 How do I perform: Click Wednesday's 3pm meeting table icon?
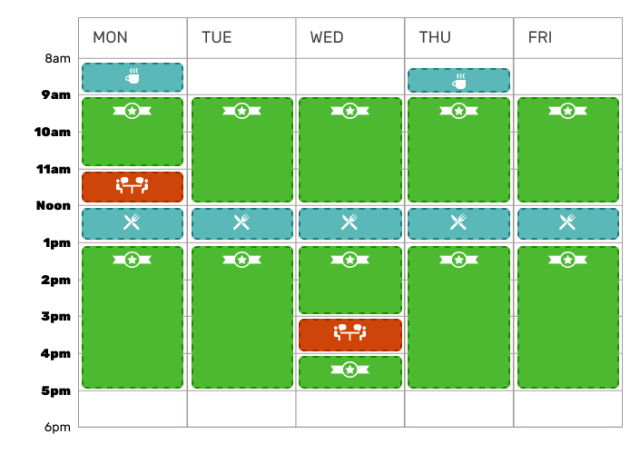[x=350, y=333]
